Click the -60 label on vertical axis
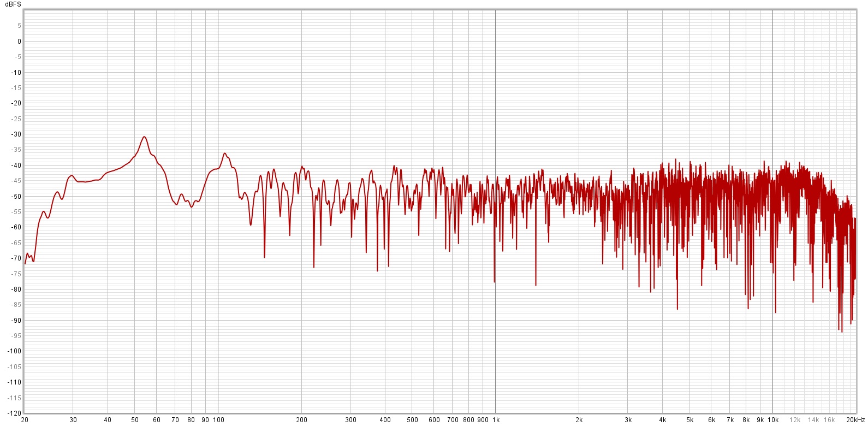The image size is (868, 426). [x=16, y=227]
